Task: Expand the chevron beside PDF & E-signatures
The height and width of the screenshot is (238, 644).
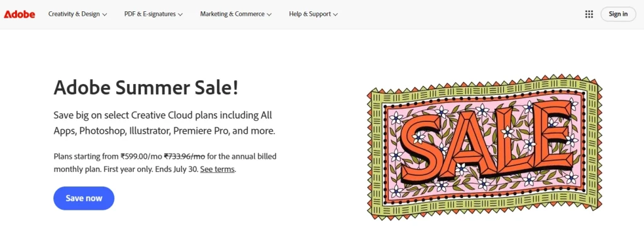Action: [180, 14]
